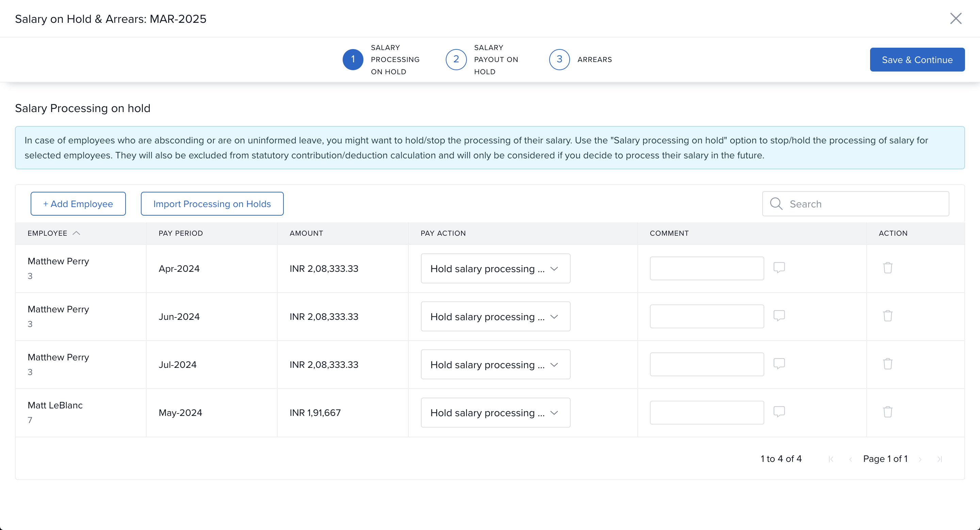Delete Matthew Perry Jul-2024 hold row
The width and height of the screenshot is (980, 530).
click(887, 364)
